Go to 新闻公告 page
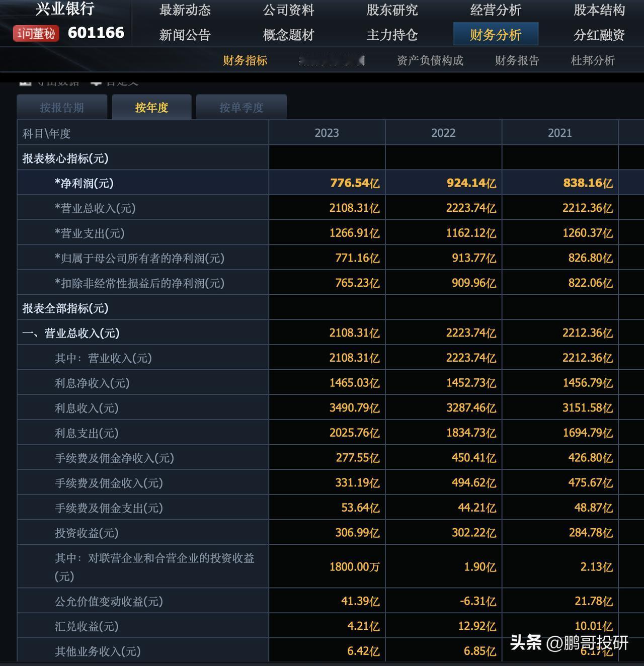Viewport: 644px width, 666px height. point(185,35)
